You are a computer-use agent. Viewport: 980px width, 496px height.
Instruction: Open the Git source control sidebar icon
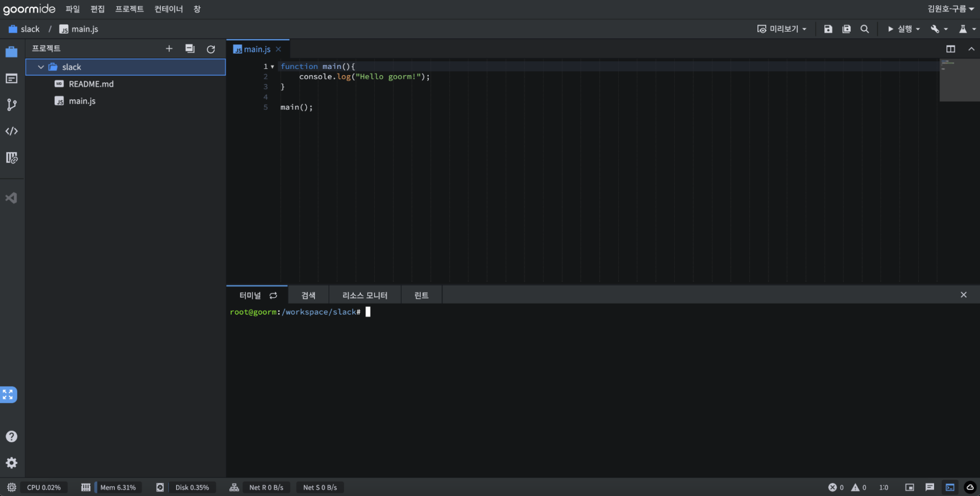pyautogui.click(x=11, y=105)
